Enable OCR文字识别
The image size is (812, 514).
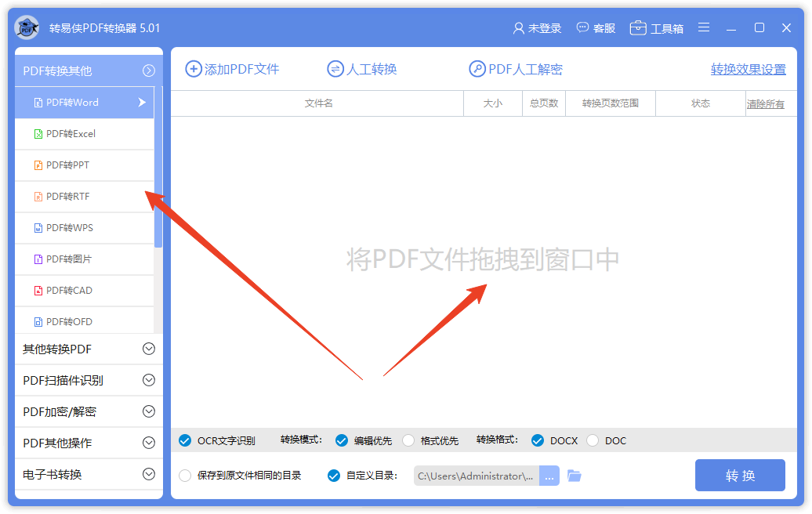(183, 440)
